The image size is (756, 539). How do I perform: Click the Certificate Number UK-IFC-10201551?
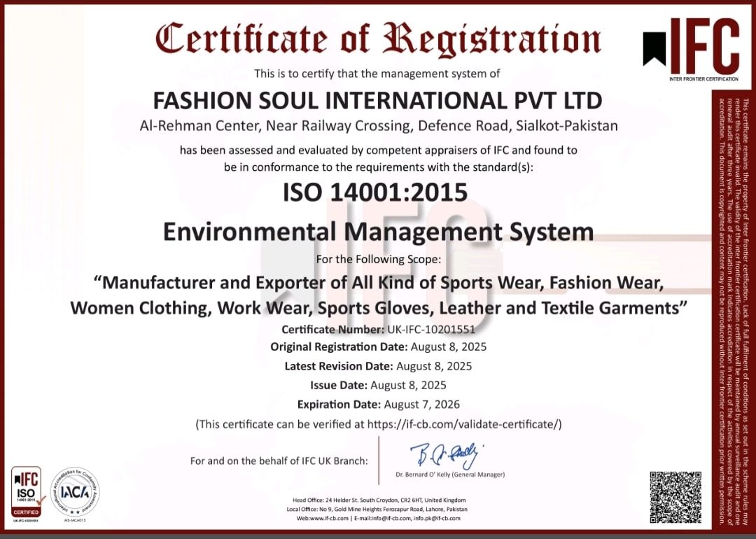coord(379,330)
